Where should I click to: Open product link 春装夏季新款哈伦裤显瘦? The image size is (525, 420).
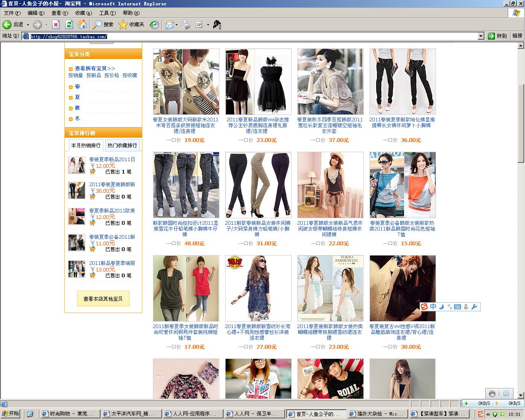coord(402,122)
